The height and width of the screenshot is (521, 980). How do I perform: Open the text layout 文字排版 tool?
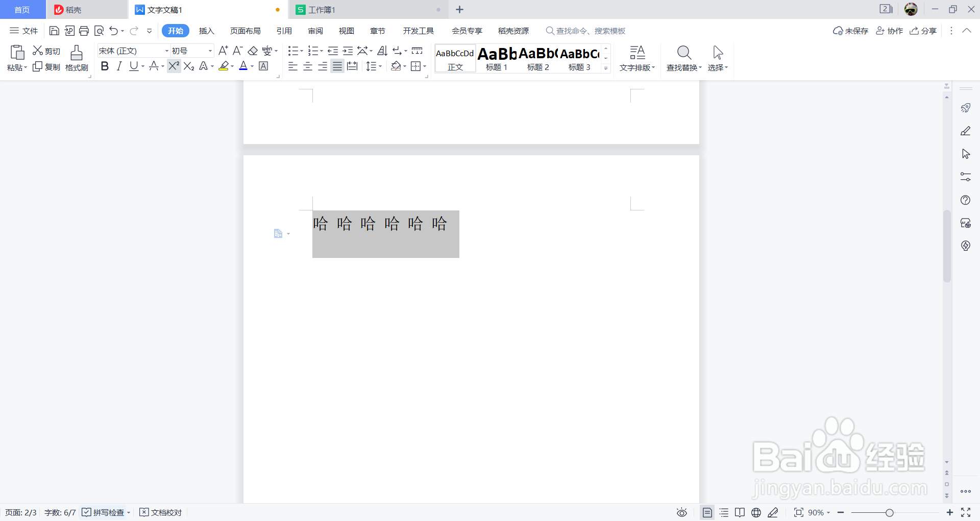click(637, 58)
